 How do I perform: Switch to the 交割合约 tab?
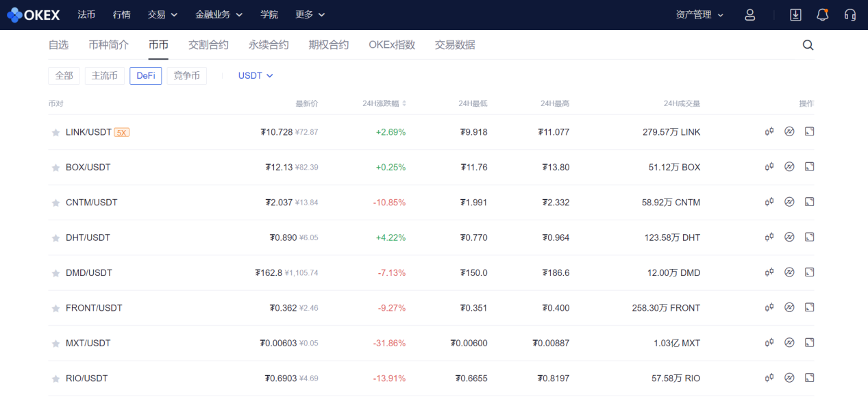(x=208, y=45)
